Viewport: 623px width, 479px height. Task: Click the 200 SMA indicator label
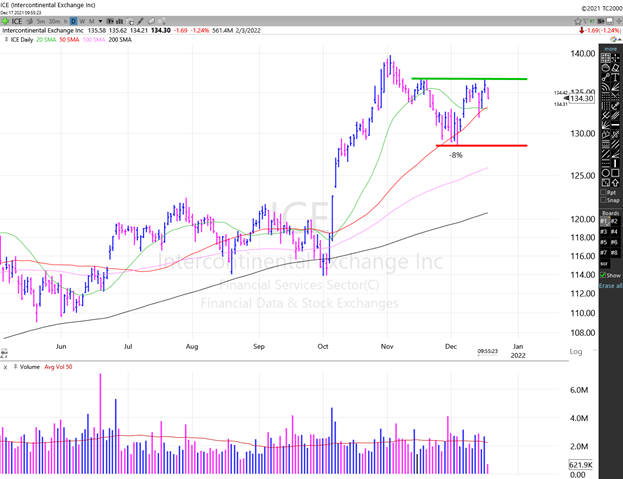click(120, 40)
